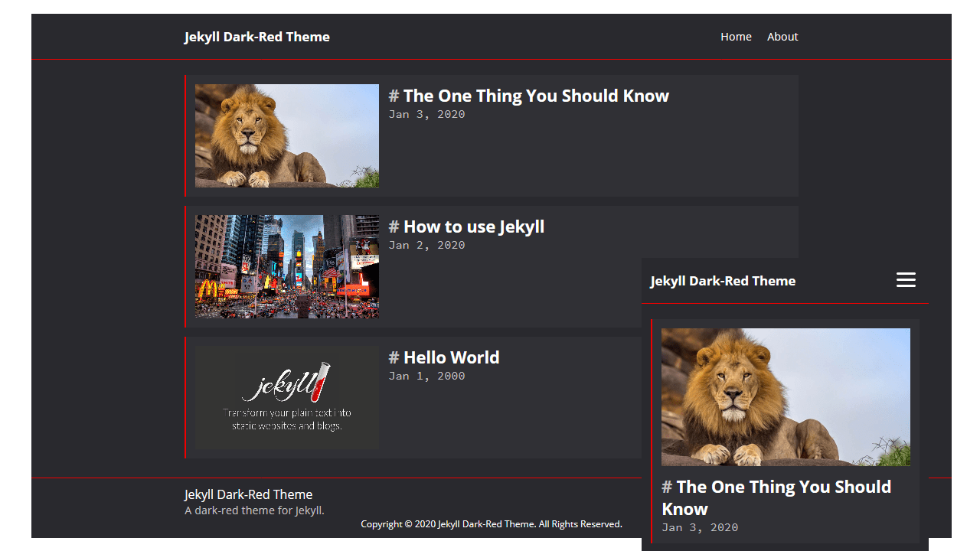This screenshot has height=551, width=980.
Task: Click 'A dark-red theme for Jekyll.' description
Action: [255, 510]
